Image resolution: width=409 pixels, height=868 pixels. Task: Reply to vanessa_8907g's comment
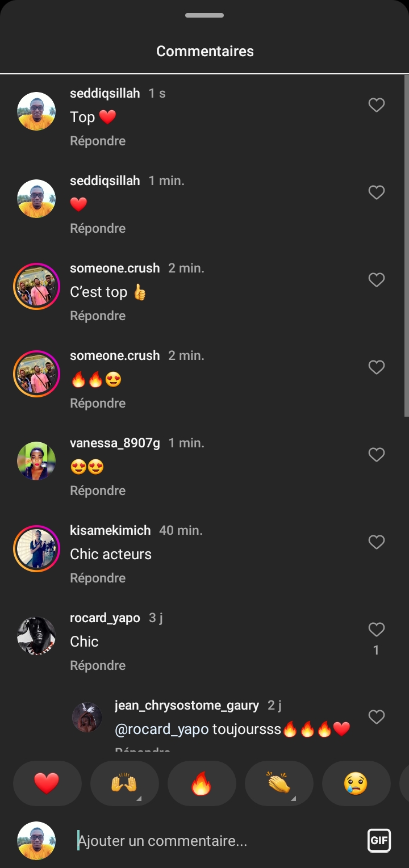[x=98, y=490]
